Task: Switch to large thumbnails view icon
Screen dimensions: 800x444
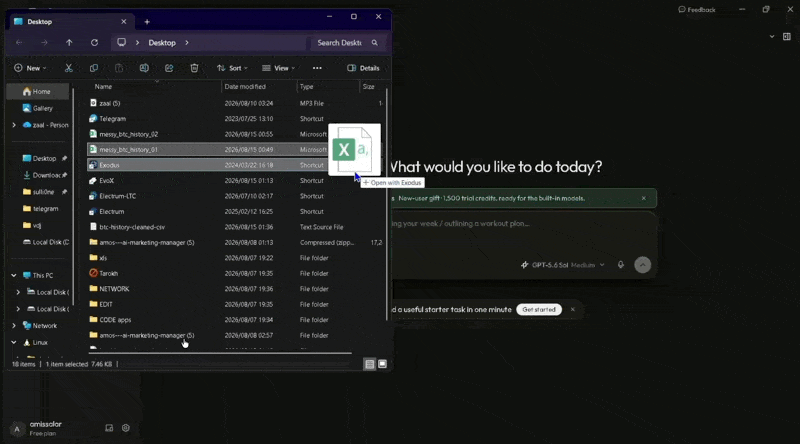Action: (x=382, y=364)
